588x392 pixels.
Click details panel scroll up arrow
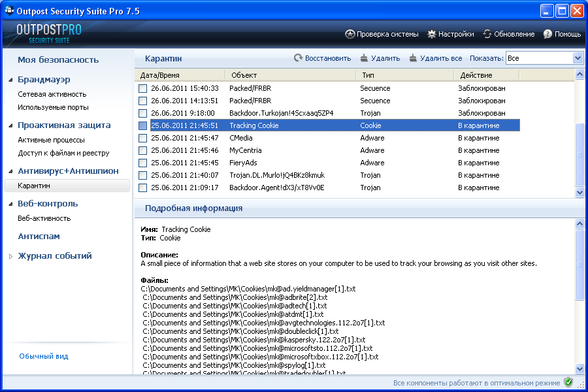coord(580,224)
